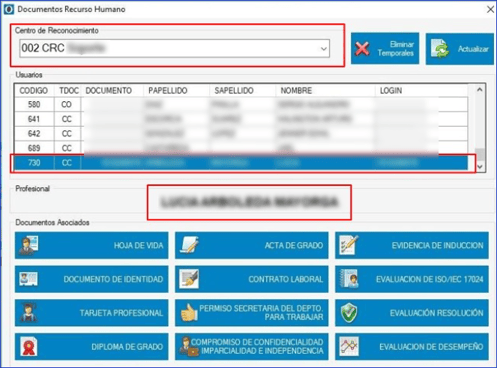Viewport: 497px width, 368px height.
Task: Open Evaluacion de ISO/IEC 17024
Action: tap(412, 279)
